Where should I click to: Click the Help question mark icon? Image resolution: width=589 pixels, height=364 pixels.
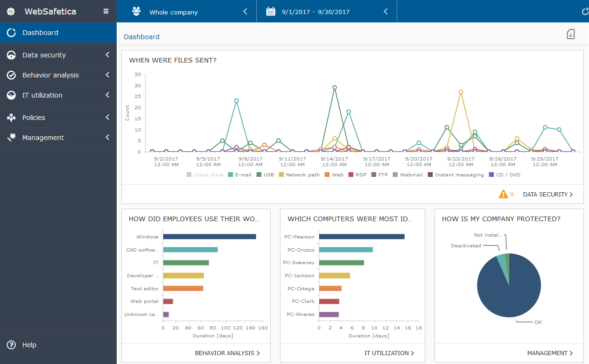pyautogui.click(x=11, y=345)
